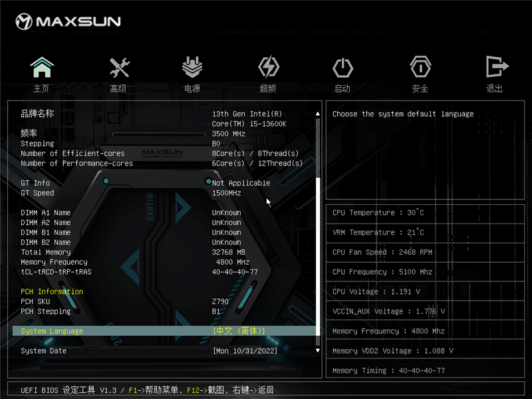Switch to the 主页 tab label
Viewport: 532px width, 399px height.
click(x=41, y=89)
